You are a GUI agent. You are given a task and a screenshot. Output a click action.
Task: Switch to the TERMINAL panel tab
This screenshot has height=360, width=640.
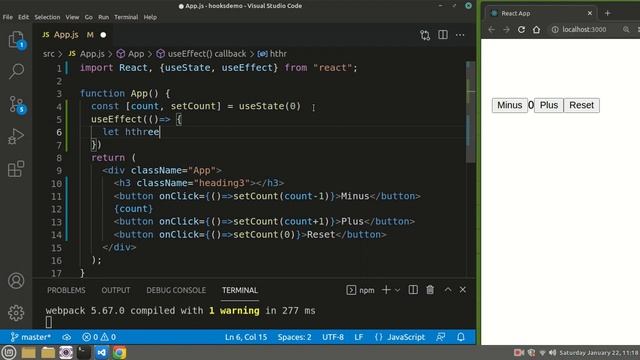(x=240, y=290)
